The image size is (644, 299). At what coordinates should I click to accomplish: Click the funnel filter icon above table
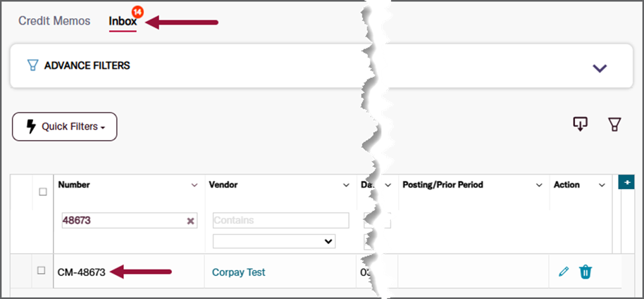pyautogui.click(x=614, y=125)
